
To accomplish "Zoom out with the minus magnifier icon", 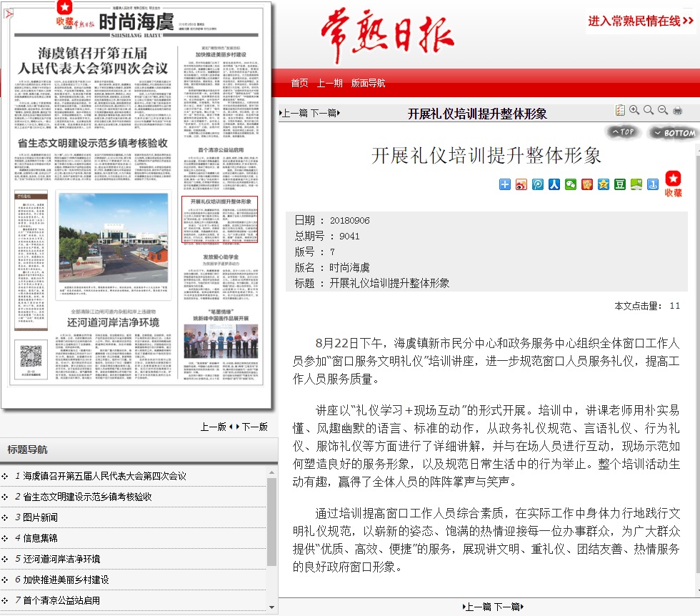I will pos(663,110).
